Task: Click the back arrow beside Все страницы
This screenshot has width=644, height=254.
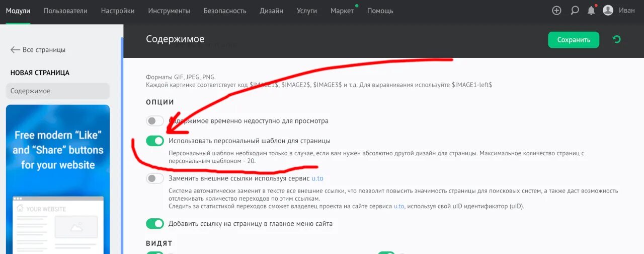Action: point(15,50)
